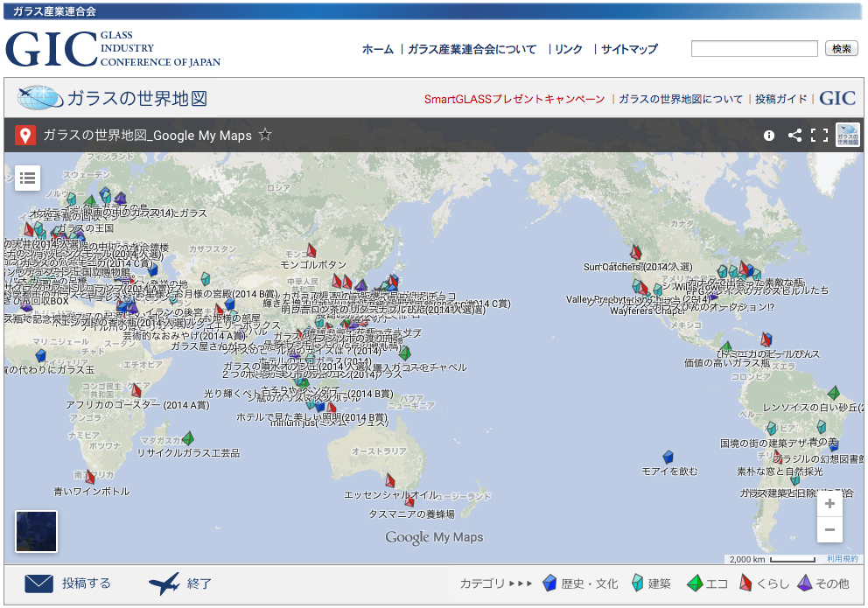
Task: Click the エッセンシャルオイル red marker
Action: (x=390, y=480)
